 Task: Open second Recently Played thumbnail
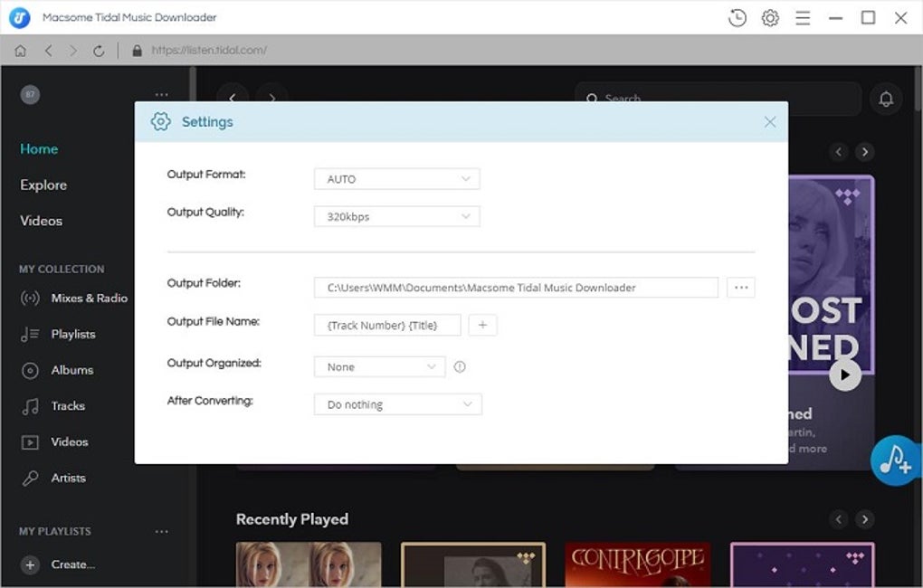click(473, 564)
